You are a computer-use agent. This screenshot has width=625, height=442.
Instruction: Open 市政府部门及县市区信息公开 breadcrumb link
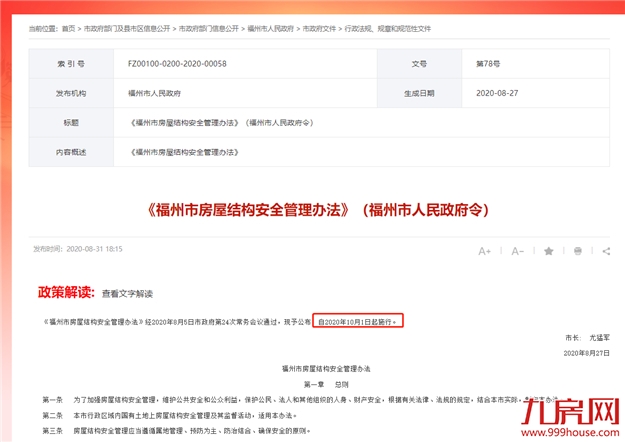pyautogui.click(x=127, y=29)
